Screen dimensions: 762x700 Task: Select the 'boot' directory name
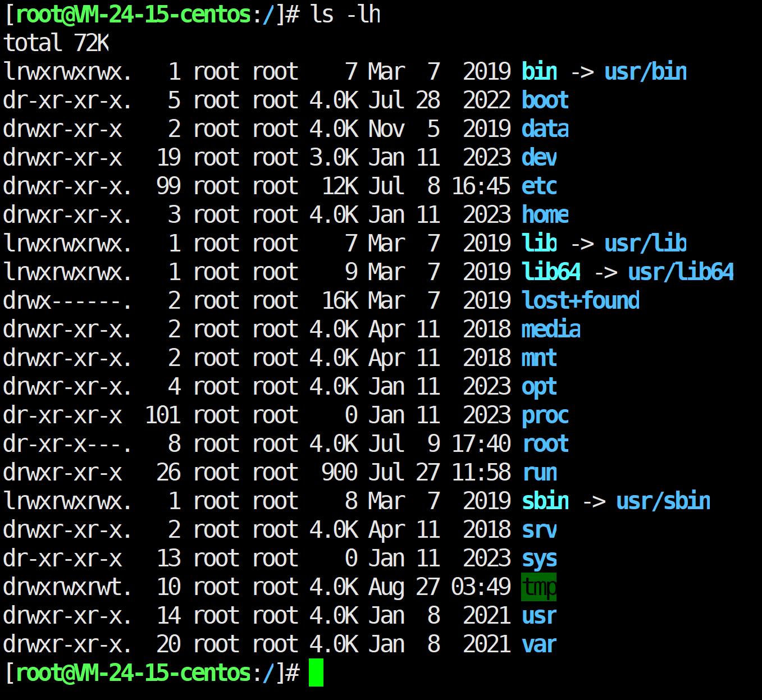[545, 100]
